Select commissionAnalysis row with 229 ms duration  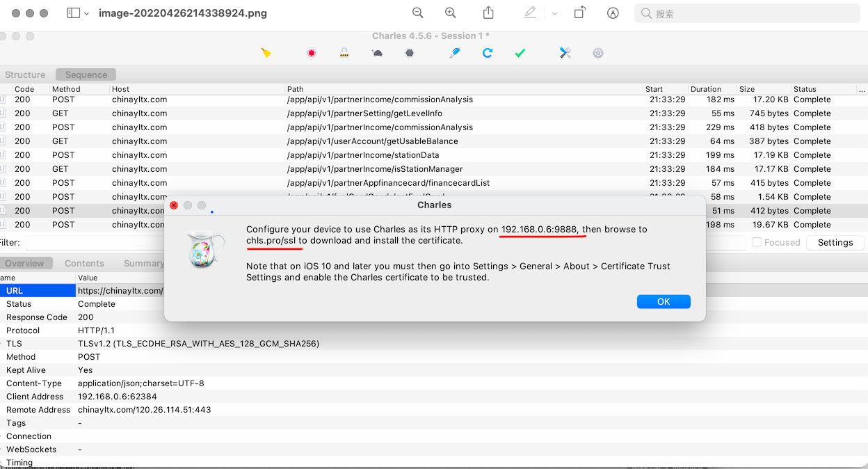coord(434,127)
